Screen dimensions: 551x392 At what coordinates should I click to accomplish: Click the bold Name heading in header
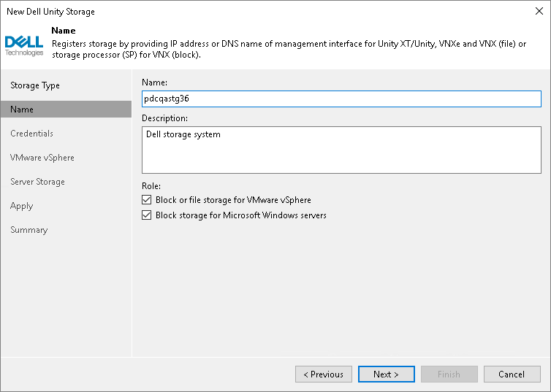(64, 31)
